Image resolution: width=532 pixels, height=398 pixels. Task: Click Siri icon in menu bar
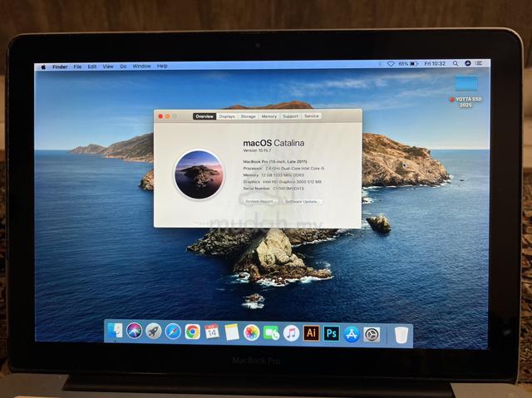pos(468,63)
